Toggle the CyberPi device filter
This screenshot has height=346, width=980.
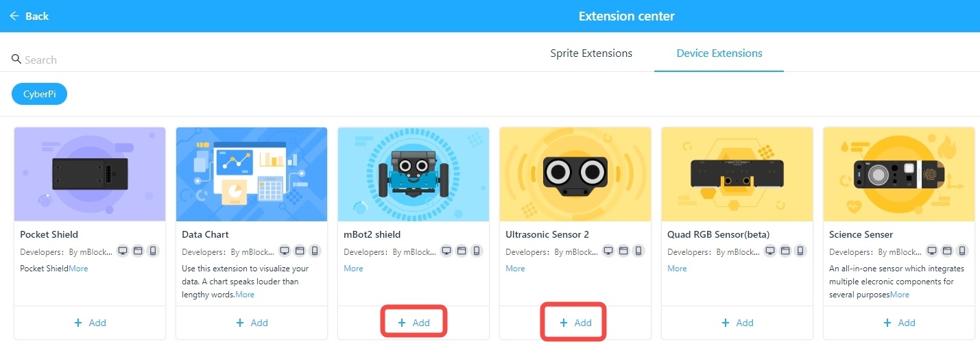[x=39, y=95]
